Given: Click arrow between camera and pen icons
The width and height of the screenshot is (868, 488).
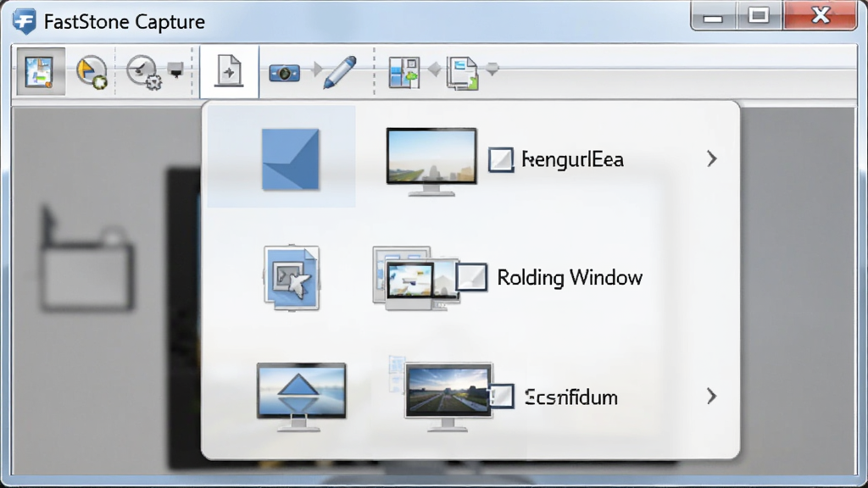Looking at the screenshot, I should (x=317, y=69).
